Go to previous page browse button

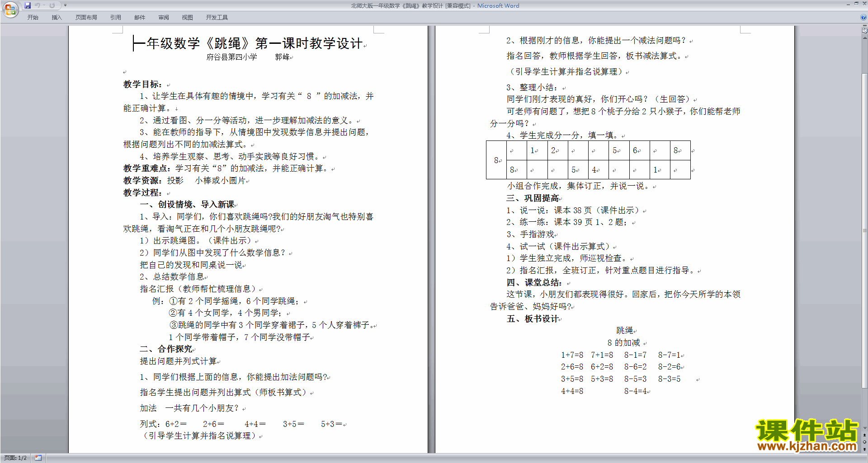(865, 435)
